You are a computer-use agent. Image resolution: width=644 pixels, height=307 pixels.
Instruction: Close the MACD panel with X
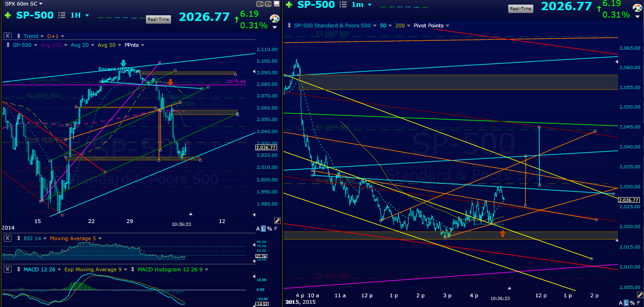(8, 269)
